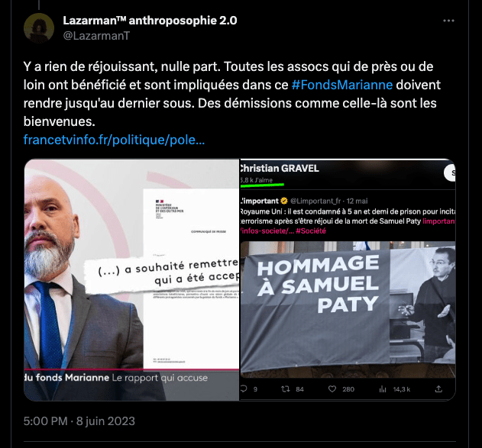Open the Hommage à Samuel Paty image
Viewport: 482px width, 448px height.
348,310
